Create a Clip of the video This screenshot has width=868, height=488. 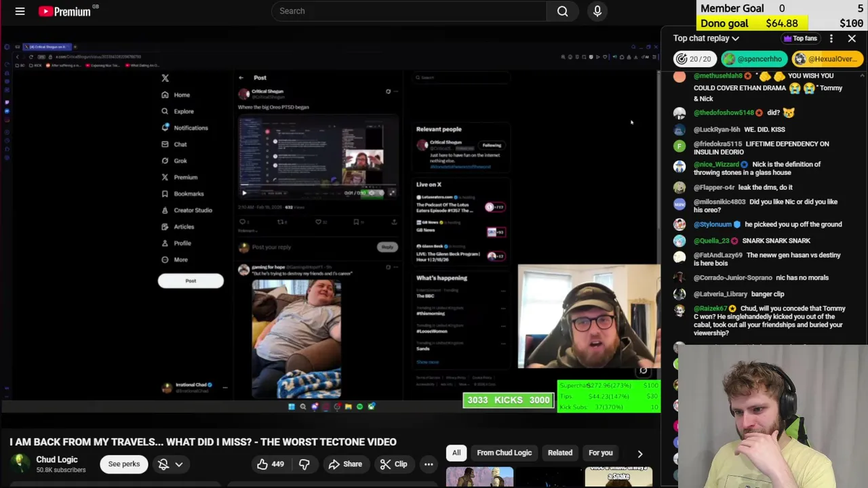393,464
